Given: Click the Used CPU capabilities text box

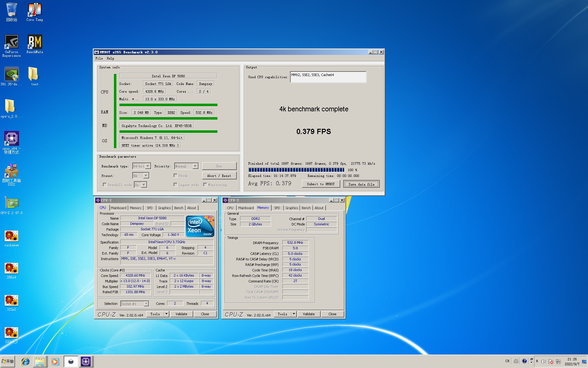Looking at the screenshot, I should pyautogui.click(x=328, y=77).
